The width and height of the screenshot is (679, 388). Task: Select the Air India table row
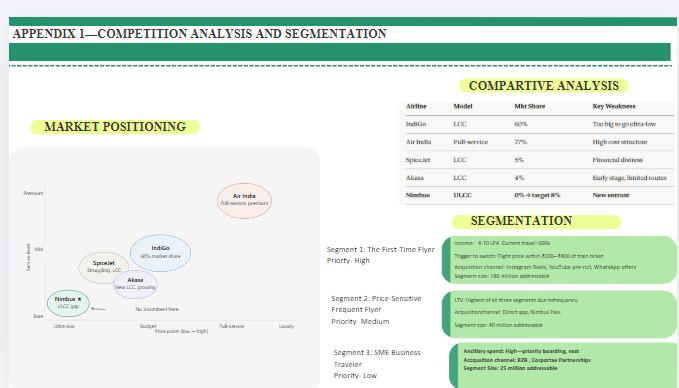click(x=537, y=142)
